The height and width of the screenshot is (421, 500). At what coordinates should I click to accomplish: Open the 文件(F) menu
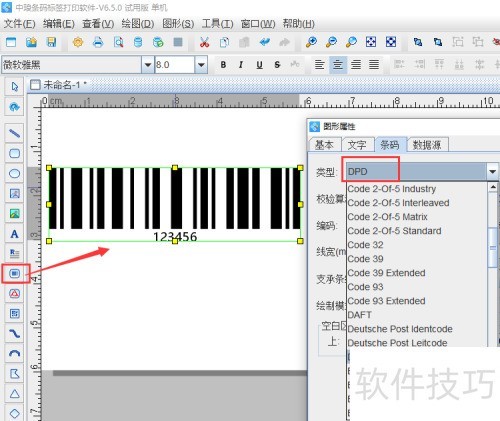[19, 24]
